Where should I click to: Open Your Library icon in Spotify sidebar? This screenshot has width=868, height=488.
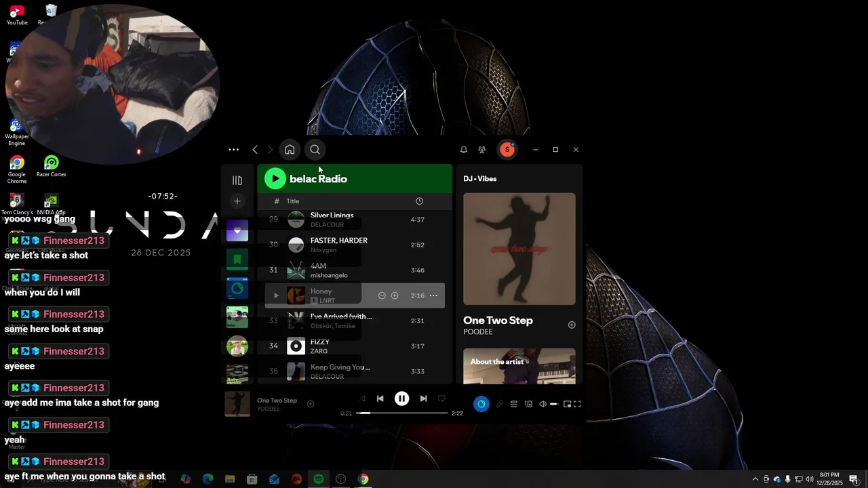click(237, 180)
